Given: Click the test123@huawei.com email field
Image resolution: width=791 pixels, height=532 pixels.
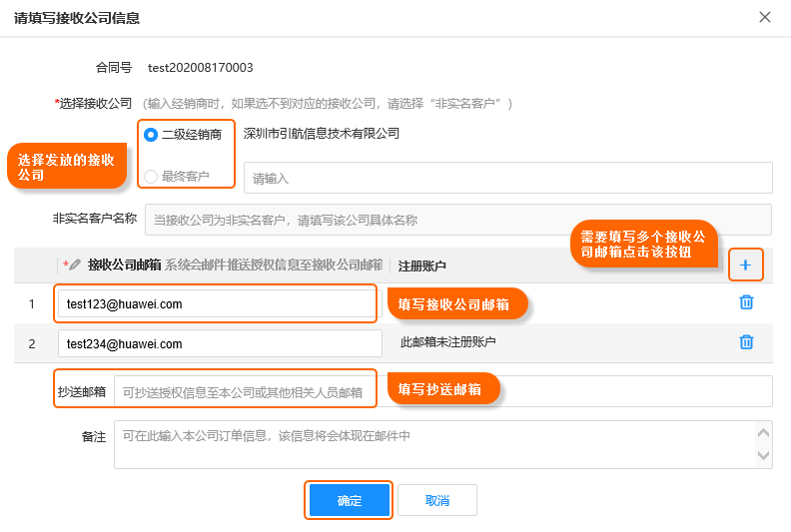Looking at the screenshot, I should 220,303.
